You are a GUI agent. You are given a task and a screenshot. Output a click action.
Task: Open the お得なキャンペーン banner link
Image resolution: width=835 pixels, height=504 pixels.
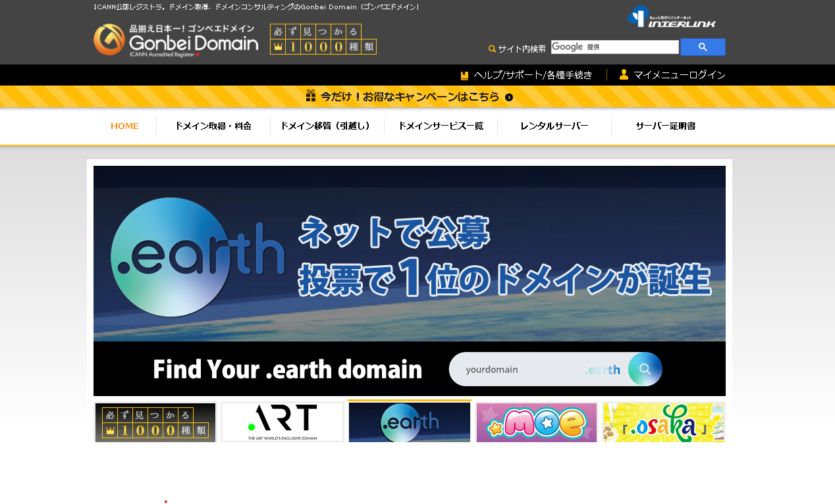410,97
